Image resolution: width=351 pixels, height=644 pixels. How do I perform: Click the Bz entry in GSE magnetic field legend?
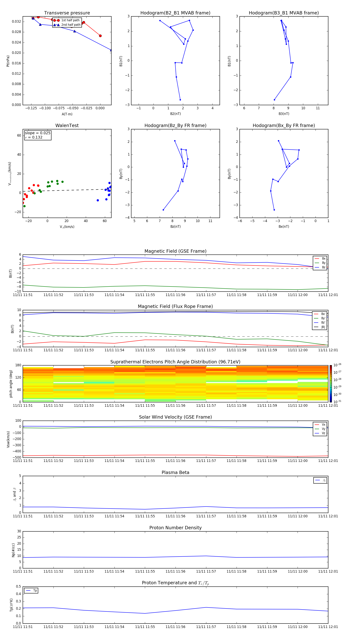tap(320, 268)
